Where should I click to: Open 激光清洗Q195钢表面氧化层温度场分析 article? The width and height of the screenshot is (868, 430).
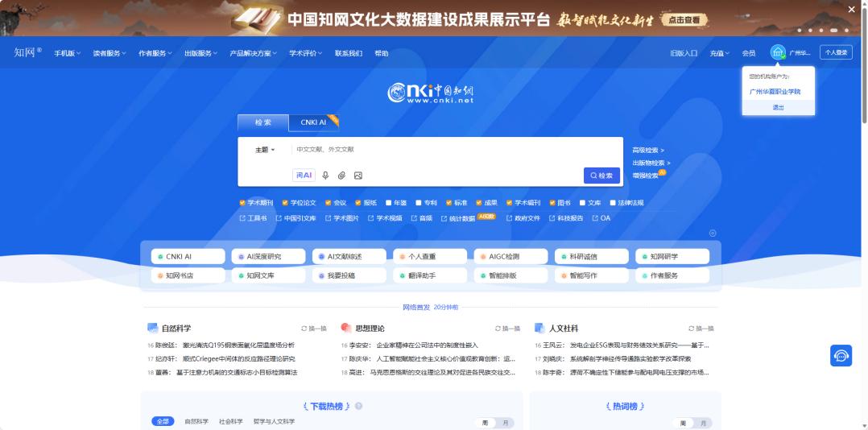click(x=238, y=345)
